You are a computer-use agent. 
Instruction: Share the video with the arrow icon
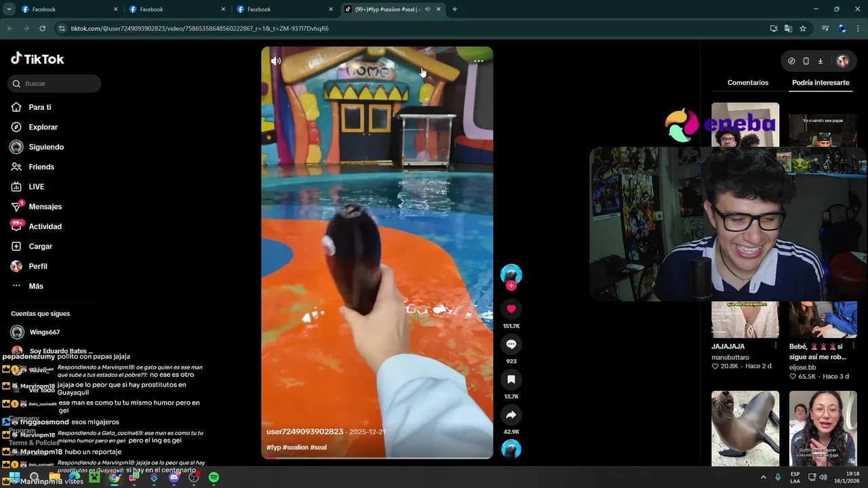coord(511,415)
